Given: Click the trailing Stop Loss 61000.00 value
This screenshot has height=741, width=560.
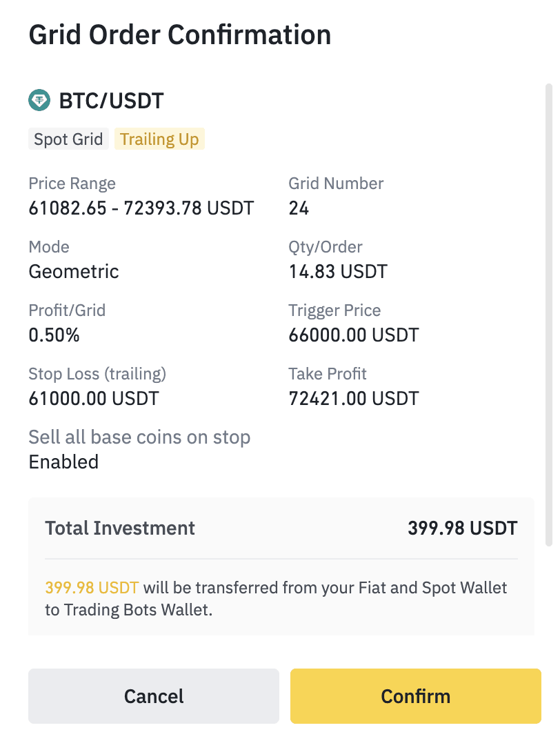Looking at the screenshot, I should click(94, 399).
